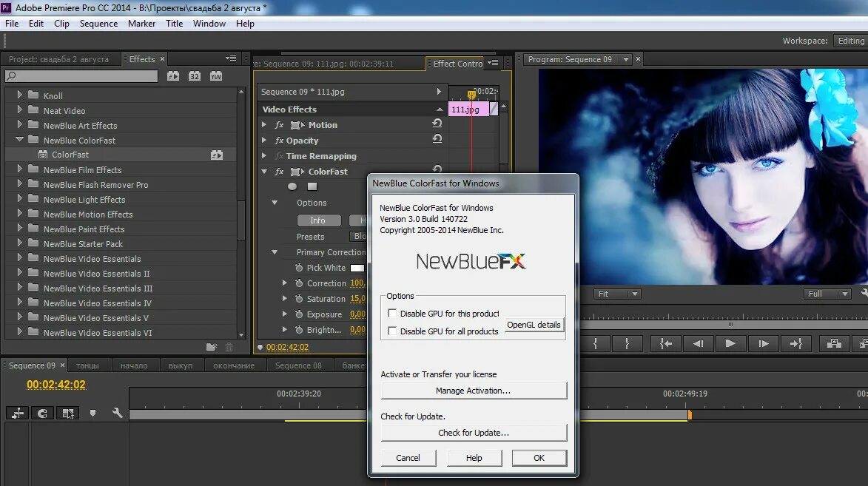
Task: Toggle the fx switch for Opacity effect
Action: click(280, 141)
